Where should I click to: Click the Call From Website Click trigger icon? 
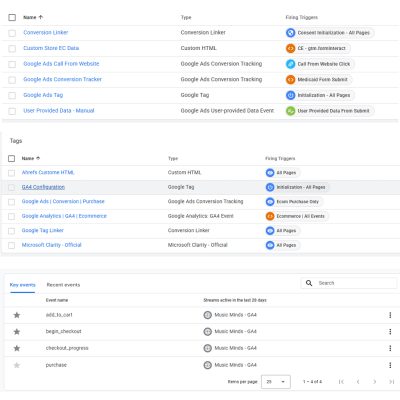click(291, 64)
